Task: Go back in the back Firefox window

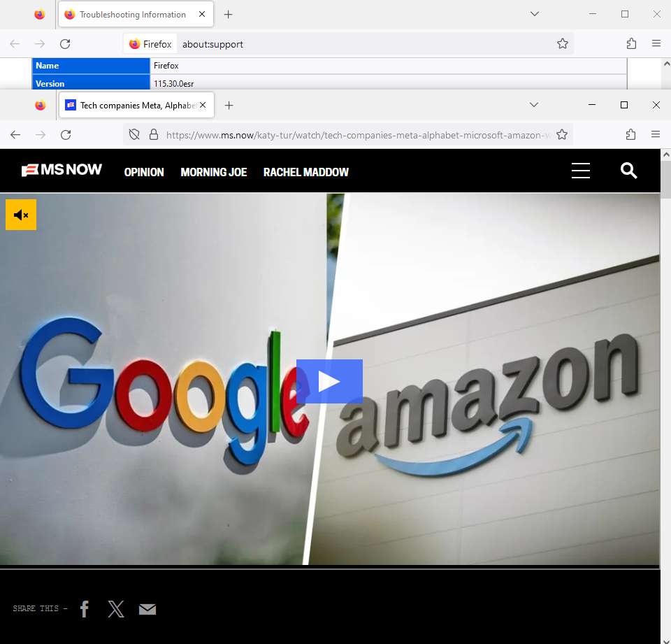Action: point(15,43)
